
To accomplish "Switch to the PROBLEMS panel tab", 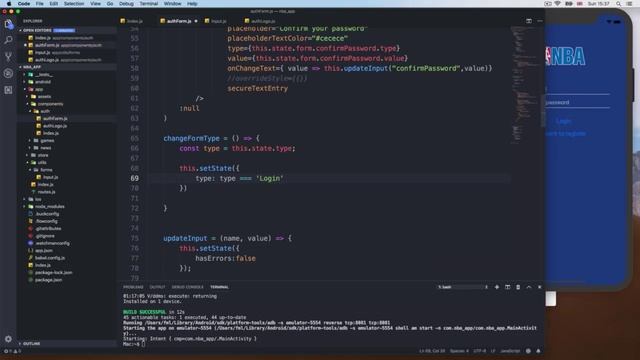I will pyautogui.click(x=133, y=287).
